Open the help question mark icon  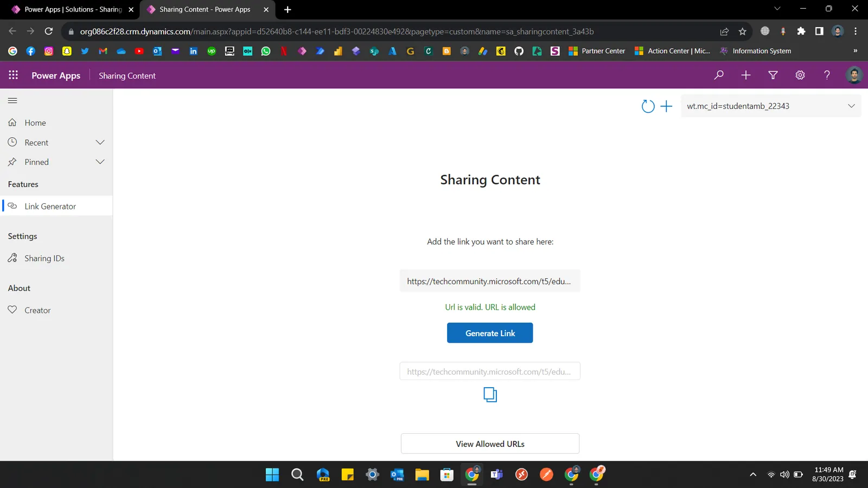tap(827, 75)
